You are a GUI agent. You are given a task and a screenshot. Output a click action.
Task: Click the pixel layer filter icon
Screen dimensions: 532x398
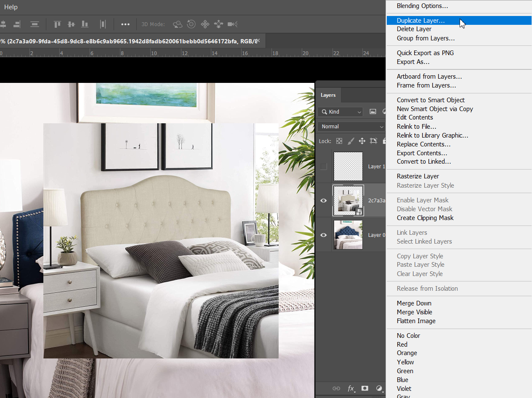(372, 112)
